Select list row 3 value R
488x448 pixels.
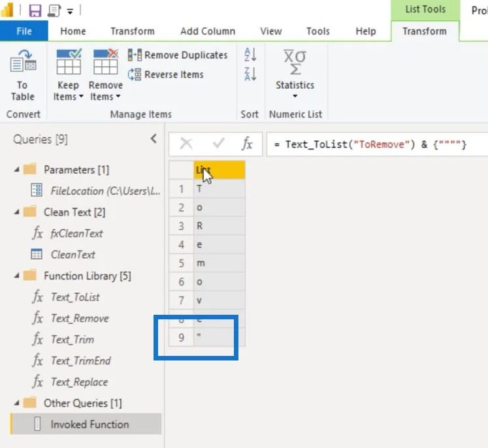[220, 226]
